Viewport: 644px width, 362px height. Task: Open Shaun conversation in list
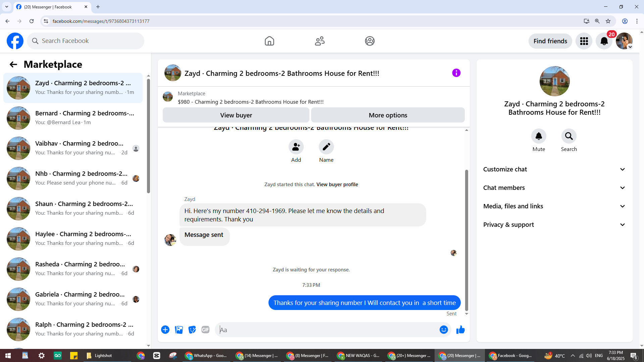tap(73, 209)
